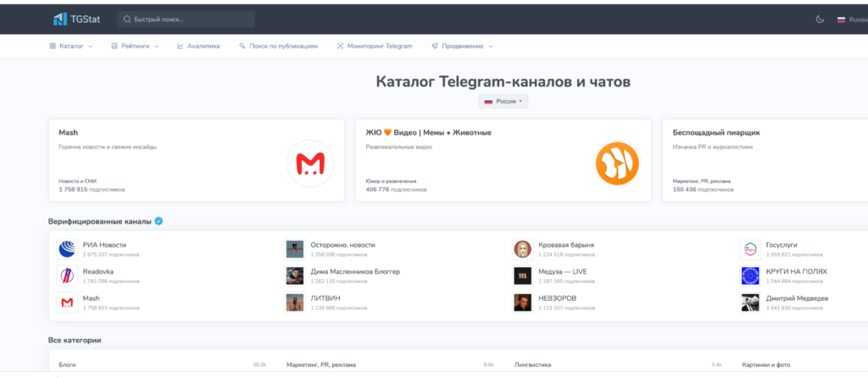Click the КРУГИ НА ПОЛЯХ avatar
The height and width of the screenshot is (378, 868).
[750, 275]
